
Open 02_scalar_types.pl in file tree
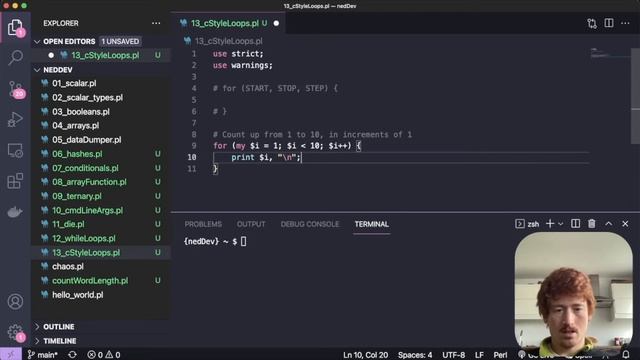(x=87, y=98)
